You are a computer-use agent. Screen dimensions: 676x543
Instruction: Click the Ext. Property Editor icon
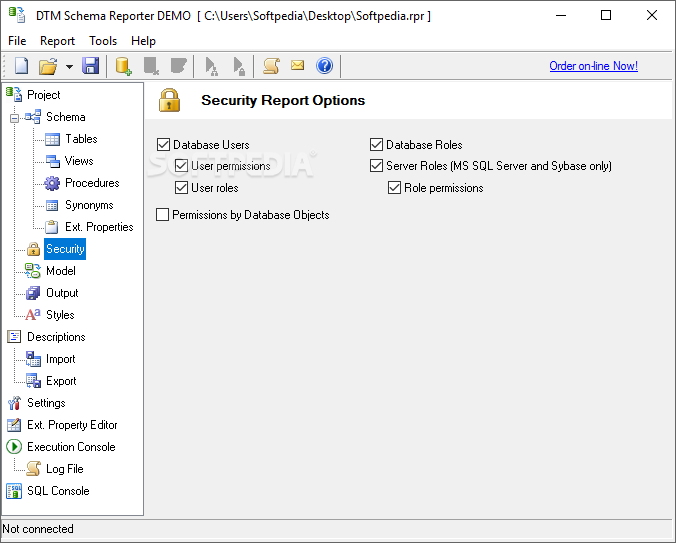click(14, 425)
